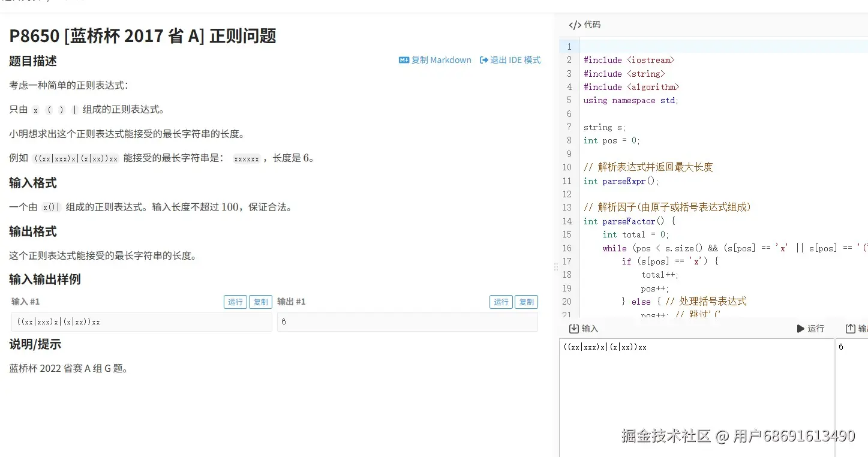Click code line #include <iostream>
Image resolution: width=868 pixels, height=457 pixels.
pyautogui.click(x=629, y=60)
